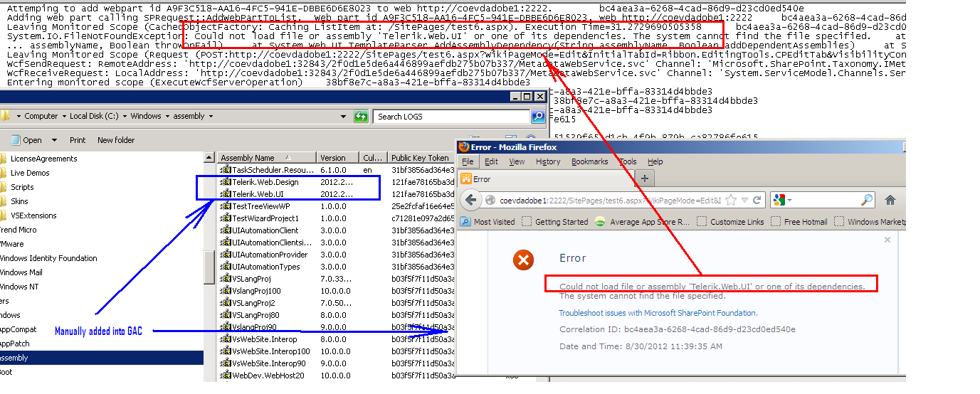Open Google search engine selector
This screenshot has width=980, height=394.
[781, 201]
